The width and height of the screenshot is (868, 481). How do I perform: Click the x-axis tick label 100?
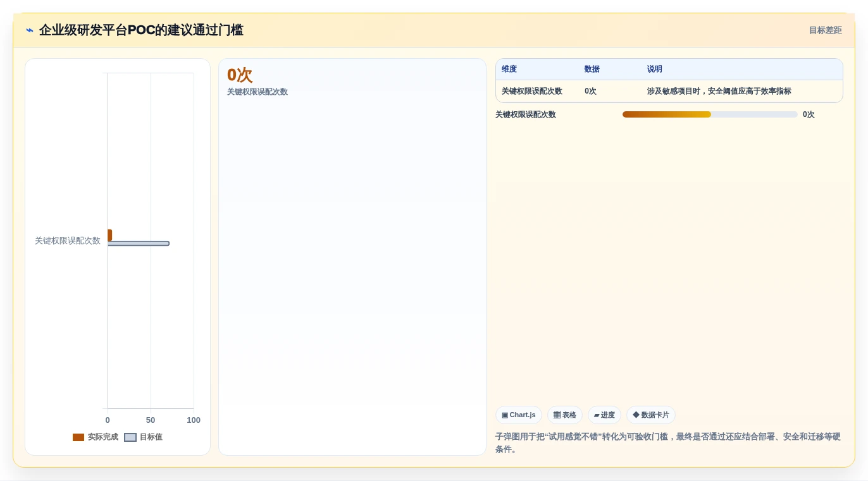click(194, 420)
